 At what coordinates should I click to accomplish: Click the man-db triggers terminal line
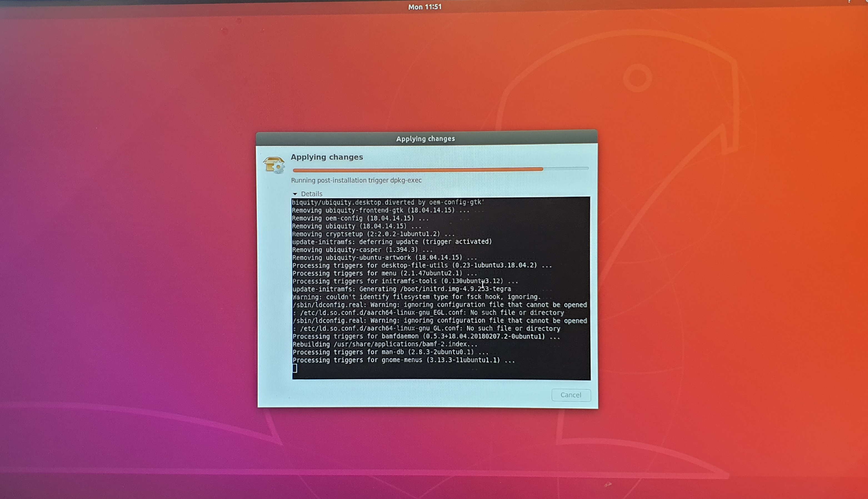click(390, 352)
